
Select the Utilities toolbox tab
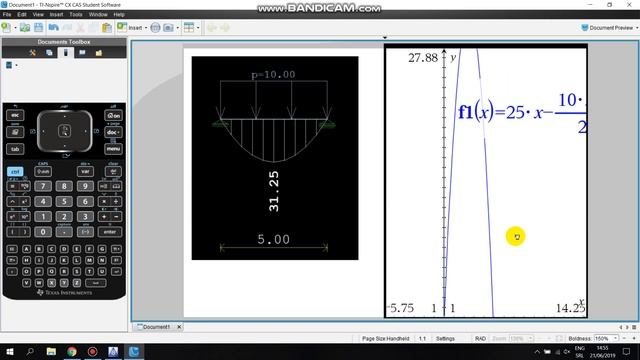82,53
